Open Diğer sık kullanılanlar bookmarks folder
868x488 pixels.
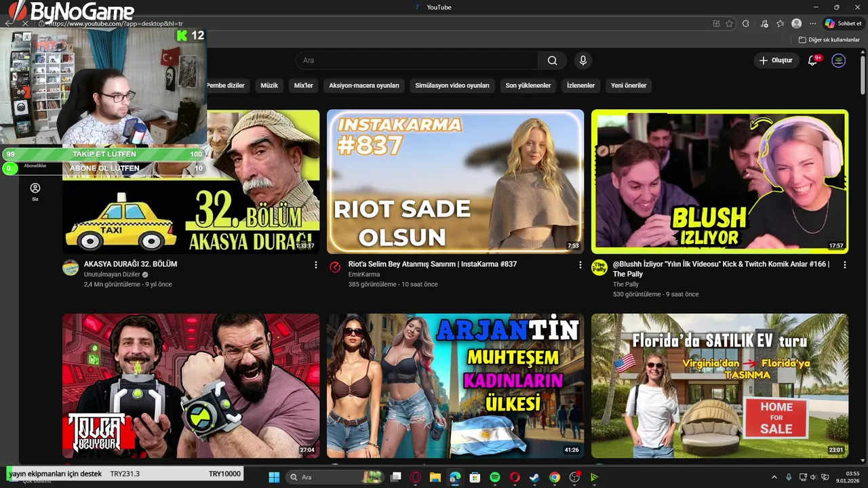click(829, 40)
